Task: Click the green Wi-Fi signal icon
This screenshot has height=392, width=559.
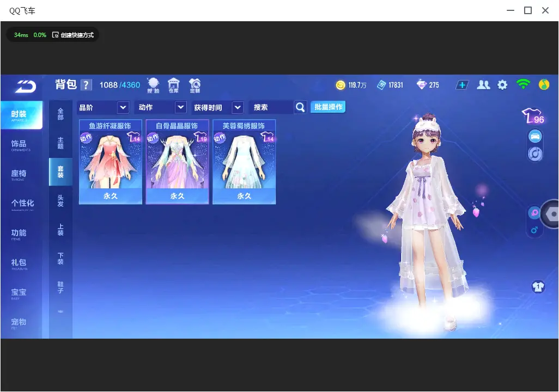Action: pyautogui.click(x=523, y=84)
